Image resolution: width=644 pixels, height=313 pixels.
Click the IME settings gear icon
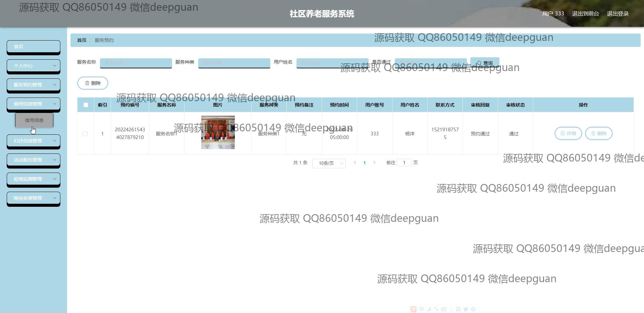473,309
